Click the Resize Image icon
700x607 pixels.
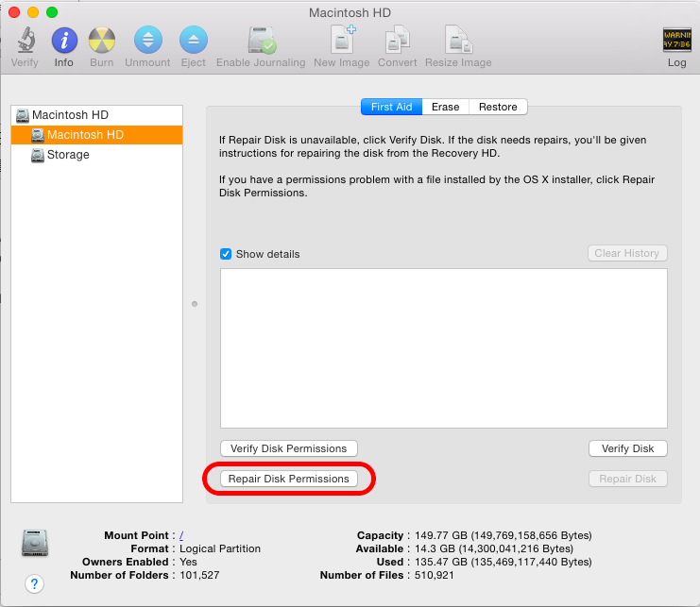458,40
